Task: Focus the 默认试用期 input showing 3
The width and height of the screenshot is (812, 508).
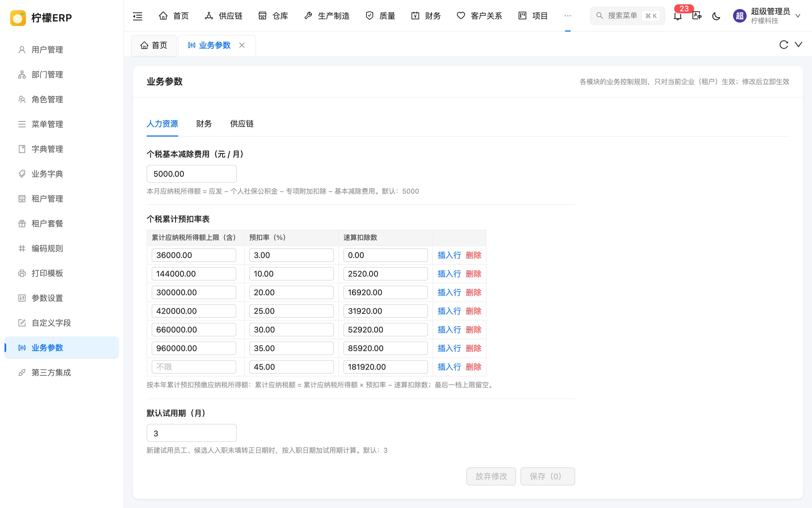Action: tap(192, 433)
